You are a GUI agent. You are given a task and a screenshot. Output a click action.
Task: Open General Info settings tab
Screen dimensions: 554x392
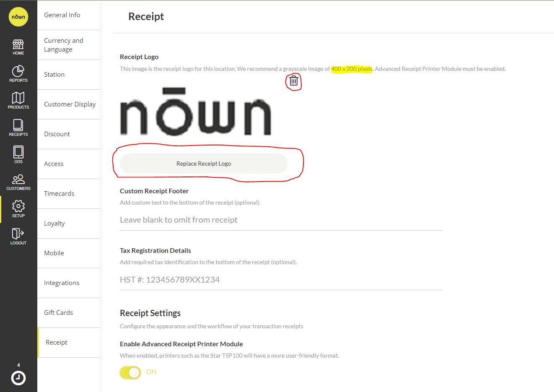[69, 15]
